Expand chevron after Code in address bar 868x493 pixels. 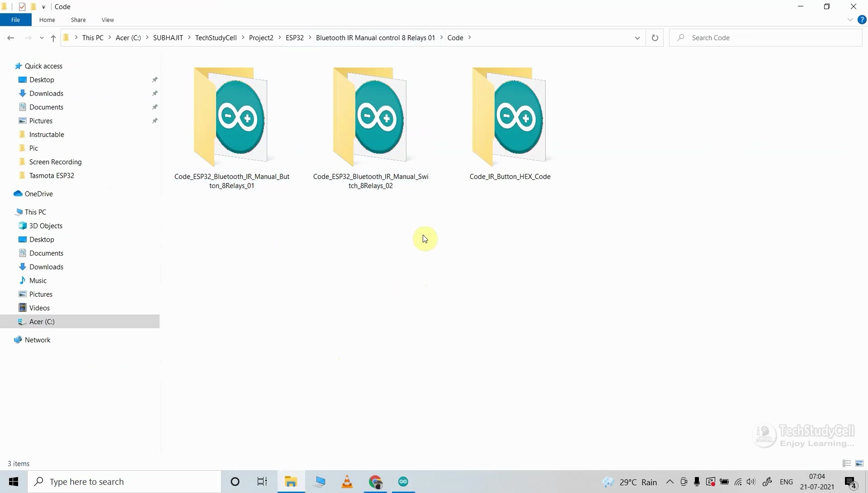tap(470, 38)
